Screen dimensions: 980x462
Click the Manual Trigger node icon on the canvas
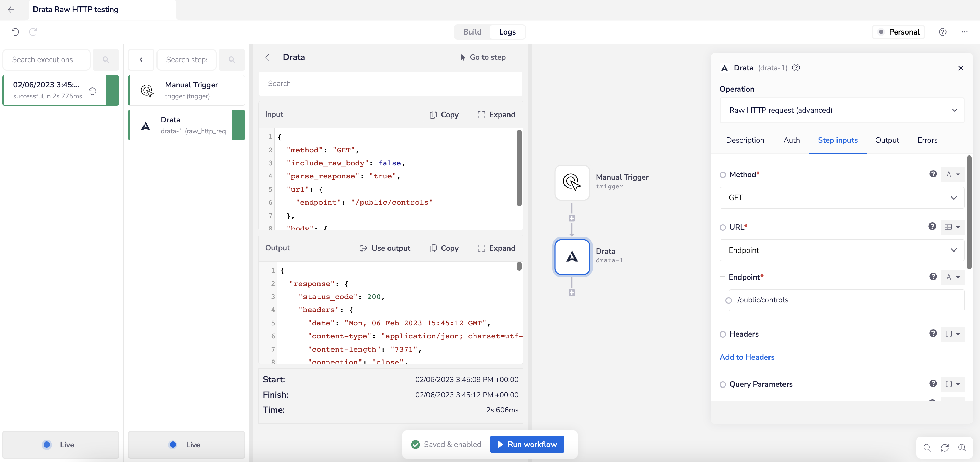[x=572, y=183]
